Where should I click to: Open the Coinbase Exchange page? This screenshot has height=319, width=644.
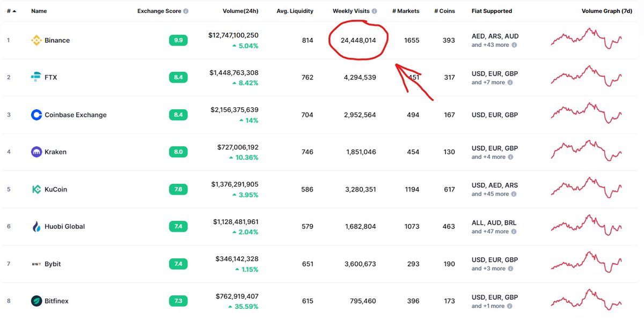click(x=76, y=115)
